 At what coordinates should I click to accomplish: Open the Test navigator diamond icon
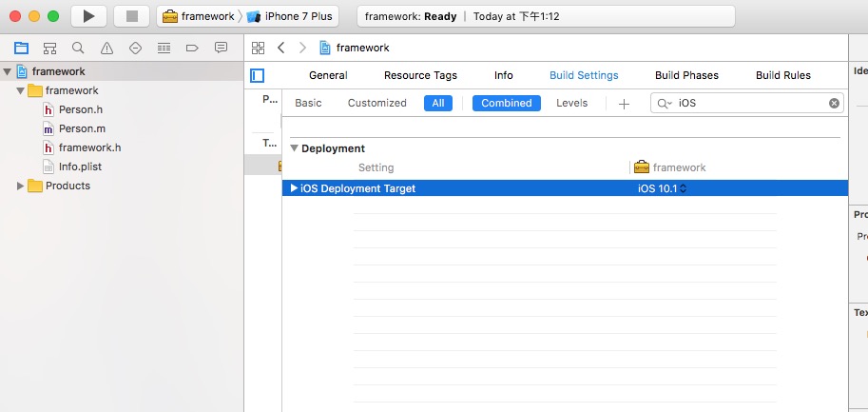(x=135, y=49)
